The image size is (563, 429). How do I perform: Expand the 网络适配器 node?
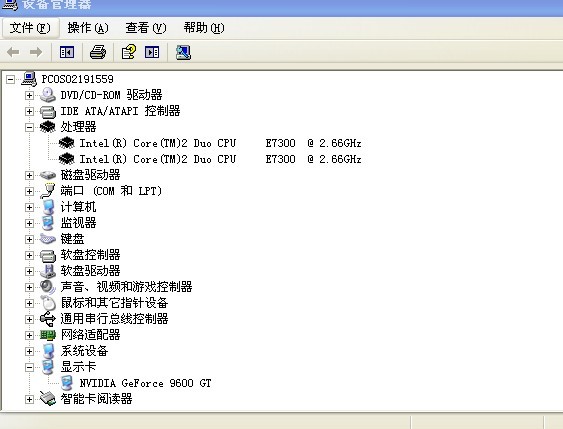point(29,335)
